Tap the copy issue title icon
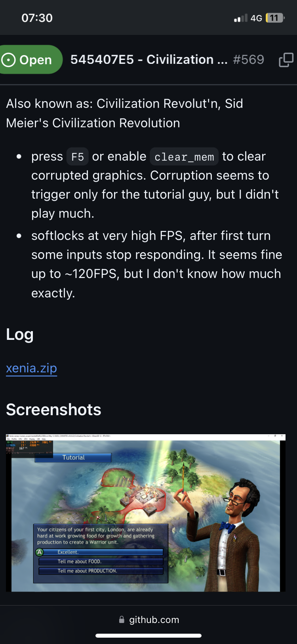The image size is (297, 644). pyautogui.click(x=286, y=60)
